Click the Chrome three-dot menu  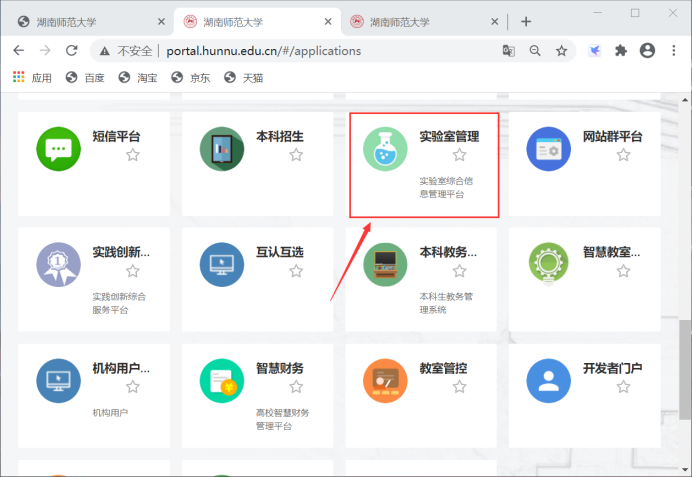click(674, 50)
